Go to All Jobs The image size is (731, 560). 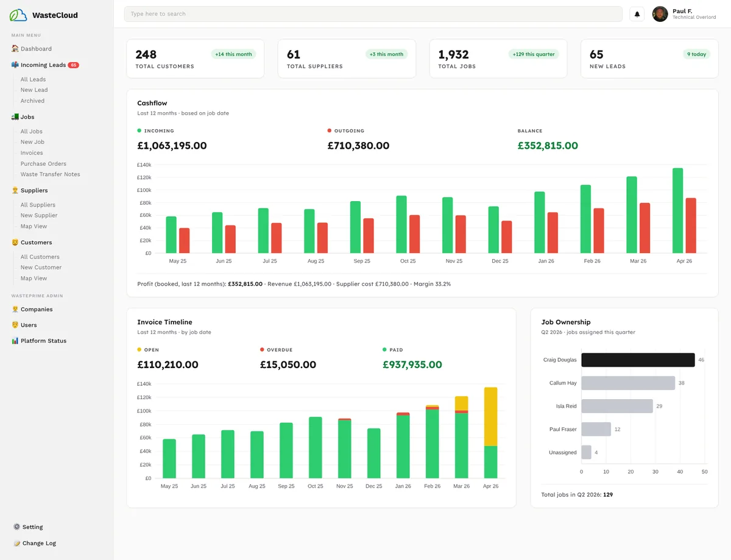click(x=32, y=131)
